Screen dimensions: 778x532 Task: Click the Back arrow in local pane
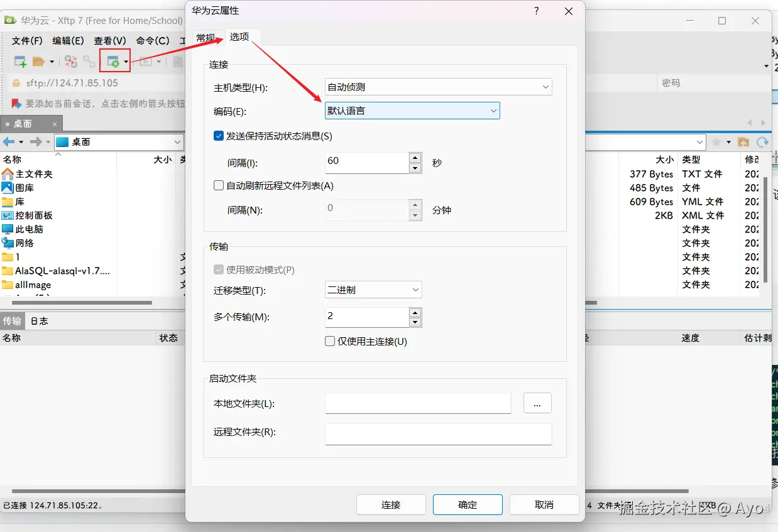pyautogui.click(x=9, y=142)
